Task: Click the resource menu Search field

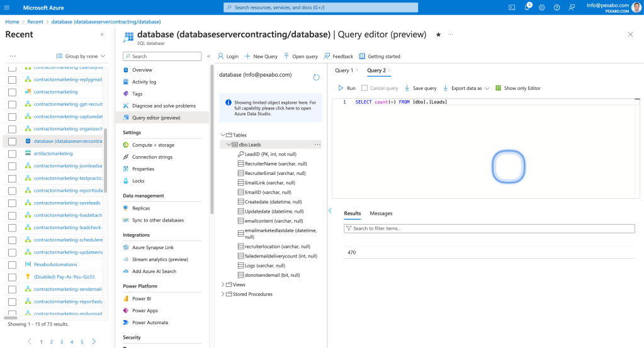Action: pos(162,56)
